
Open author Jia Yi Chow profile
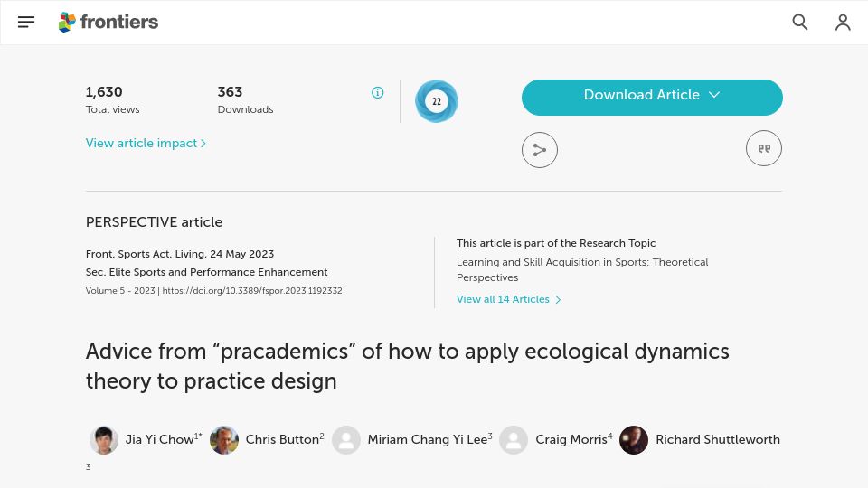(159, 439)
